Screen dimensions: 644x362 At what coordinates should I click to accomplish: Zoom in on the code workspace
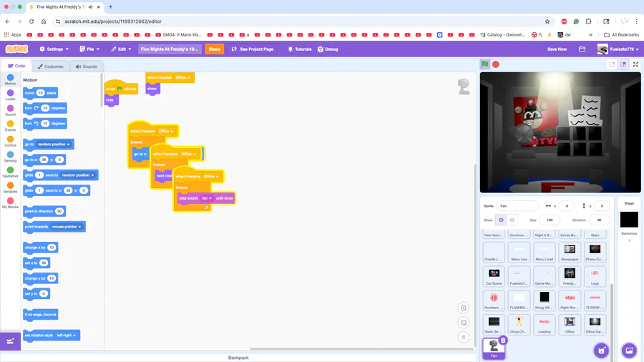pos(463,308)
